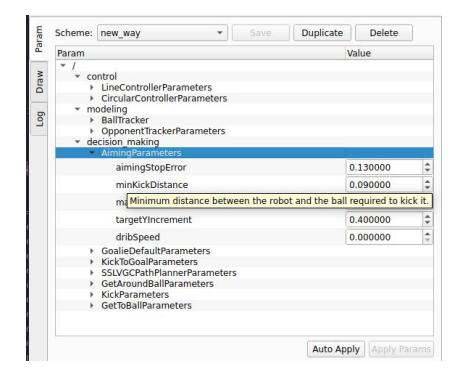Switch to the Log side tab
This screenshot has height=379, width=460.
point(39,119)
